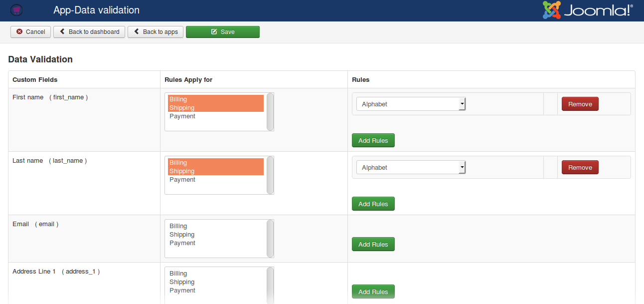Remove the Last name Alphabet rule
Image resolution: width=644 pixels, height=304 pixels.
[580, 167]
